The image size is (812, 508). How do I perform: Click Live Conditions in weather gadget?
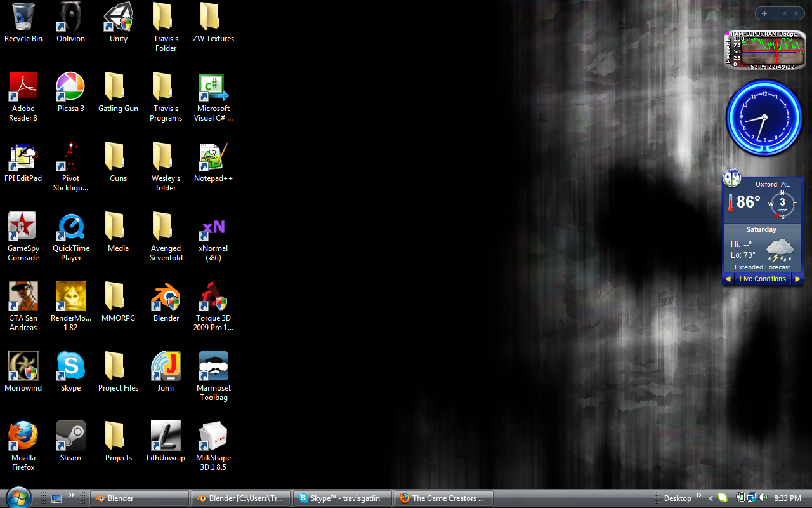pyautogui.click(x=763, y=279)
